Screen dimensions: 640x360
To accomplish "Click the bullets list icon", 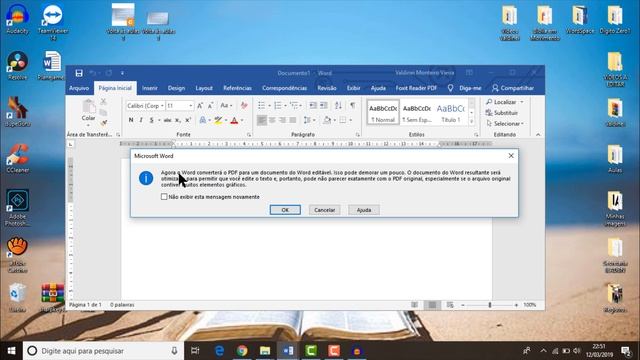I will coord(262,106).
